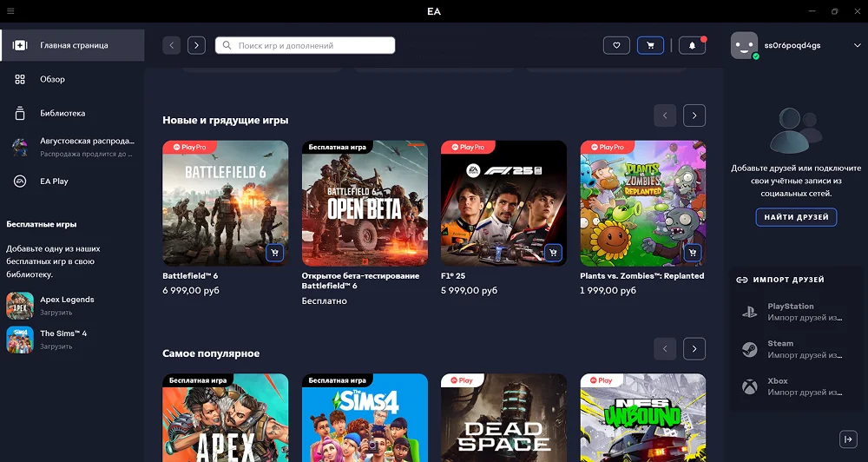Click the Бесплатные игры heading
Viewport: 868px width, 462px height.
42,224
